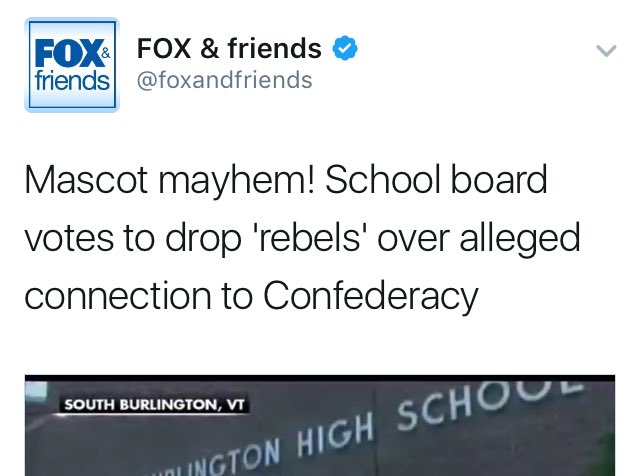Click the quoted word 'rebels'
The height and width of the screenshot is (476, 639).
308,238
